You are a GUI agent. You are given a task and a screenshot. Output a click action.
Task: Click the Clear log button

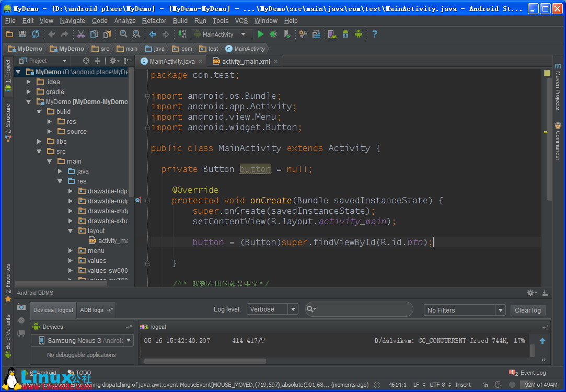[x=527, y=310]
